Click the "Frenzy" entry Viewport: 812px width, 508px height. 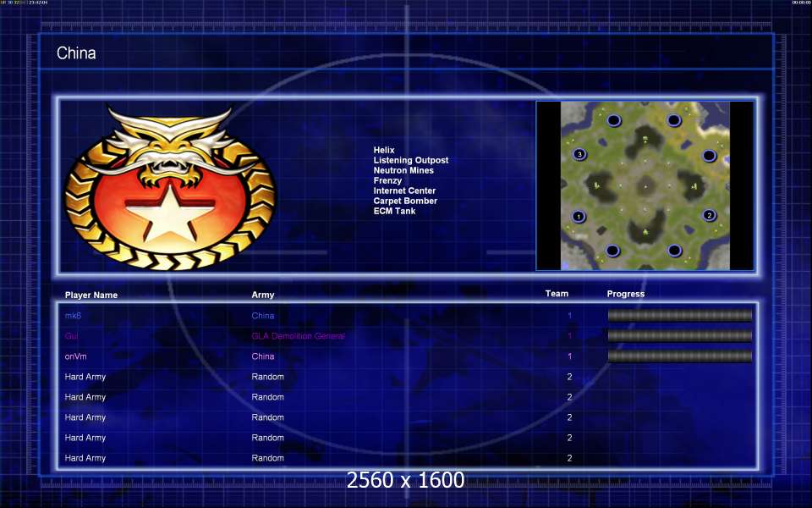click(387, 180)
